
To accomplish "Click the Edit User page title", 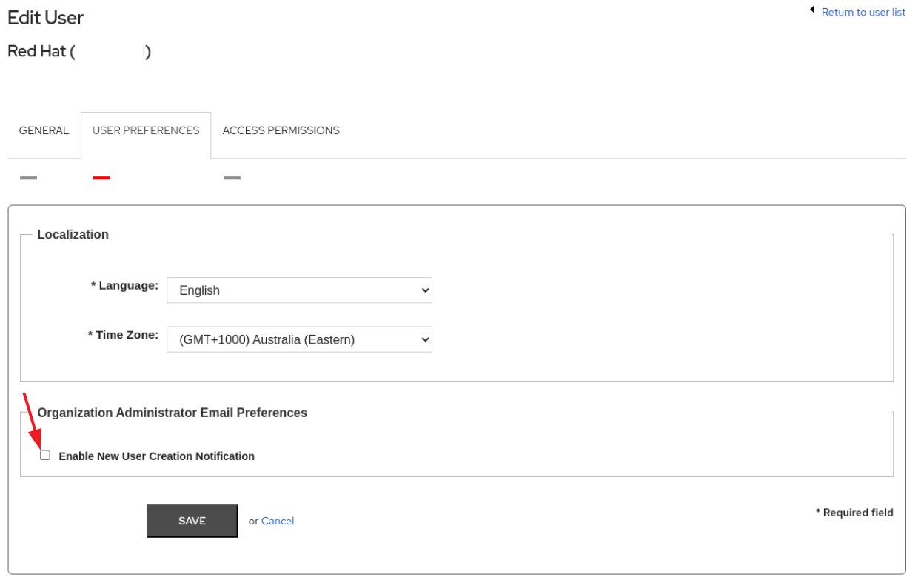I will [45, 18].
